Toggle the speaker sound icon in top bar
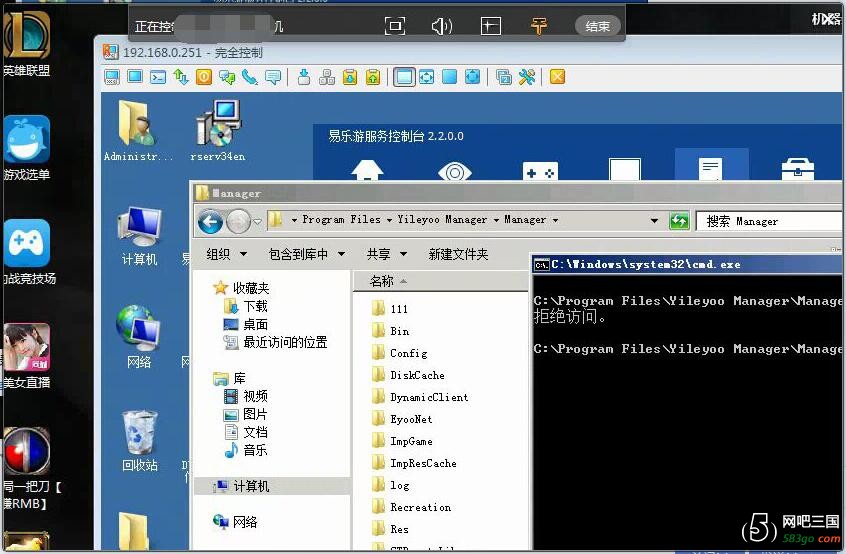 point(442,26)
